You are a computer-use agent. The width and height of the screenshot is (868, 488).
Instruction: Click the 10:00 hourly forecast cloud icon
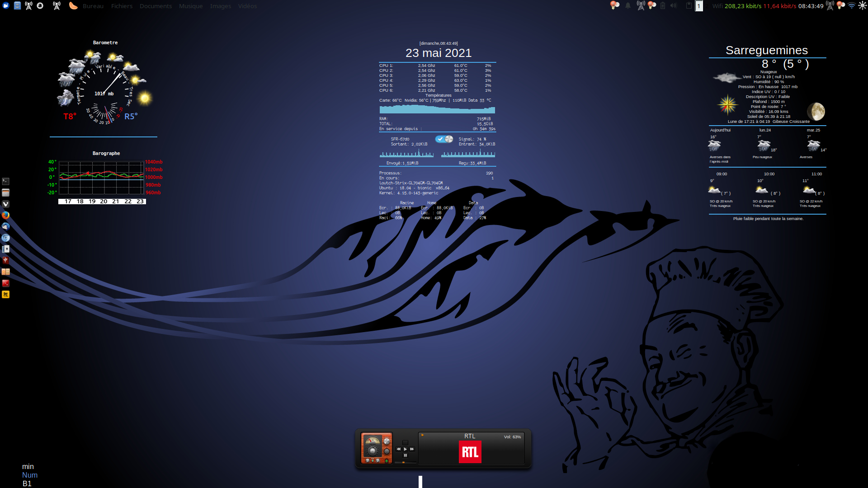[x=762, y=190]
